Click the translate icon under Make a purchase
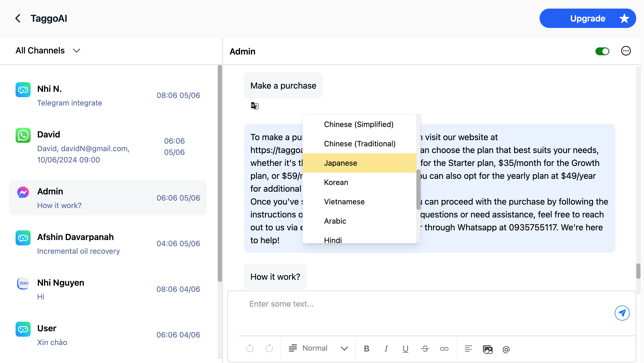 [254, 106]
